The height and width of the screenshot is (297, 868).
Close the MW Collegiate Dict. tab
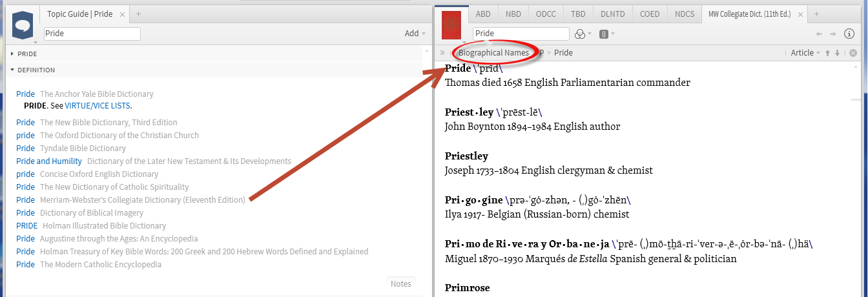click(x=801, y=14)
